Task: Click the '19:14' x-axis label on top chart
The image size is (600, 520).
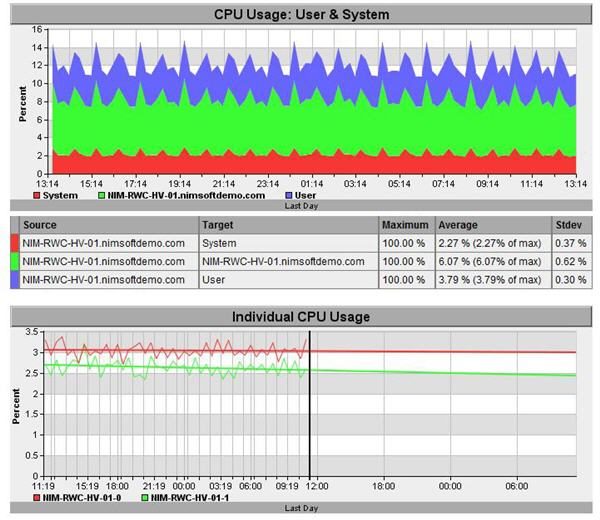Action: coord(179,184)
